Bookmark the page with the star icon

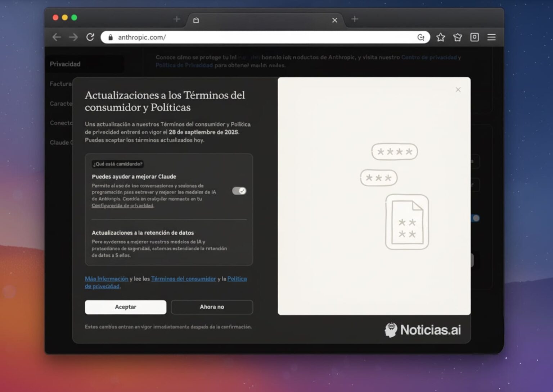[440, 37]
